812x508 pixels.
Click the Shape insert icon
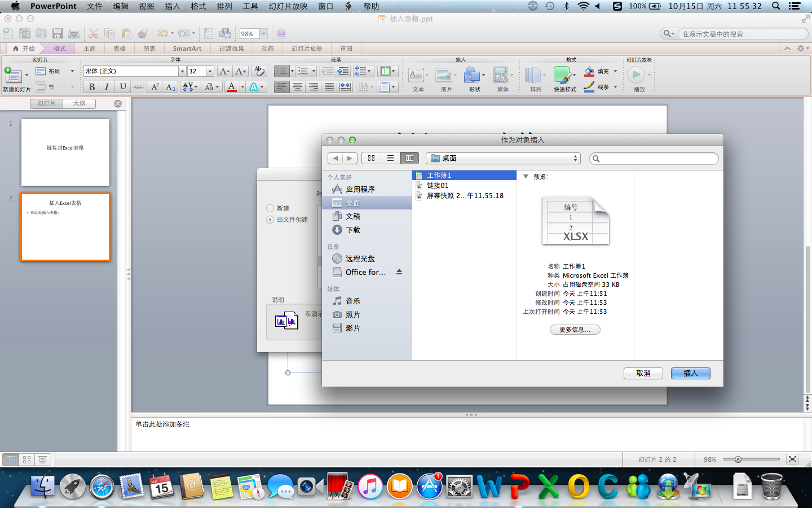pos(473,76)
